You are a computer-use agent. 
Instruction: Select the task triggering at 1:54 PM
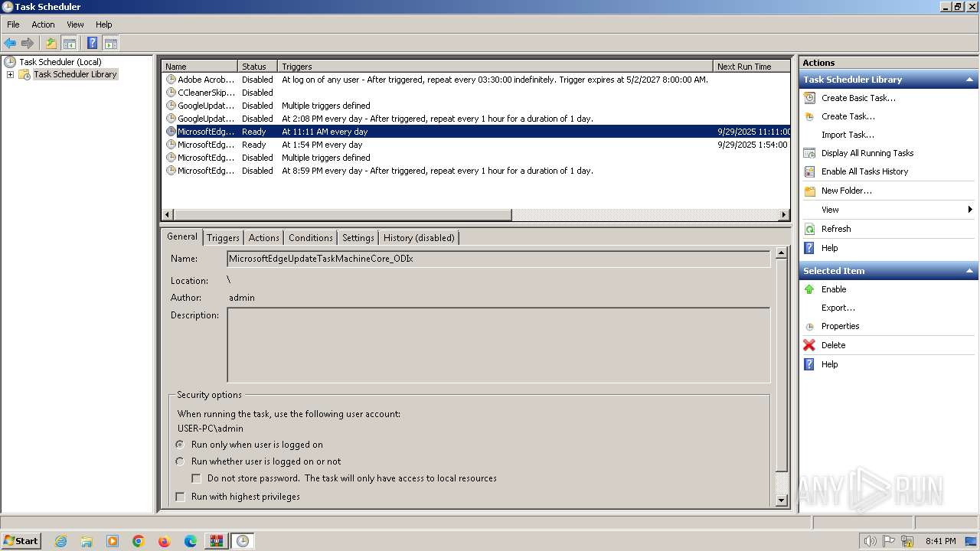[x=476, y=145]
